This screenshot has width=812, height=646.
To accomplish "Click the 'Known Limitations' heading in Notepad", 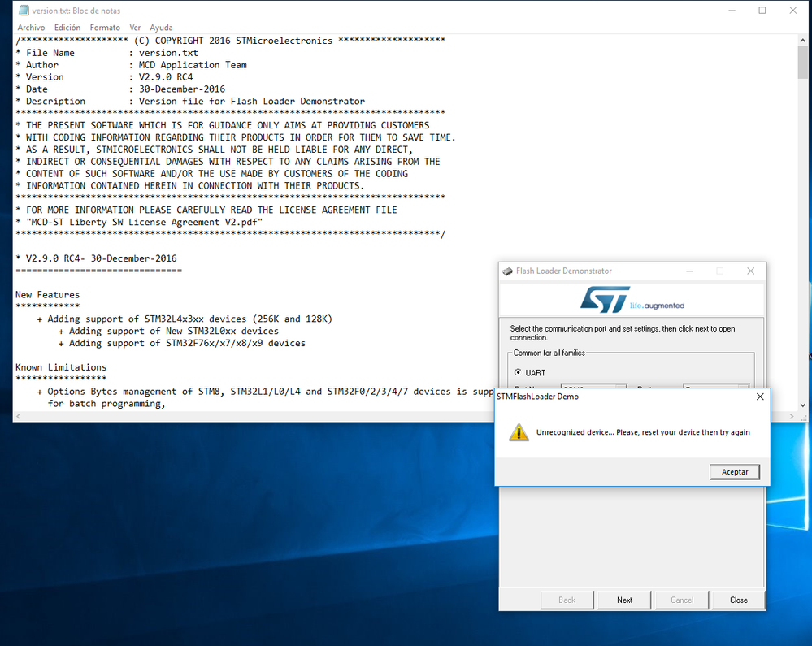I will tap(61, 367).
